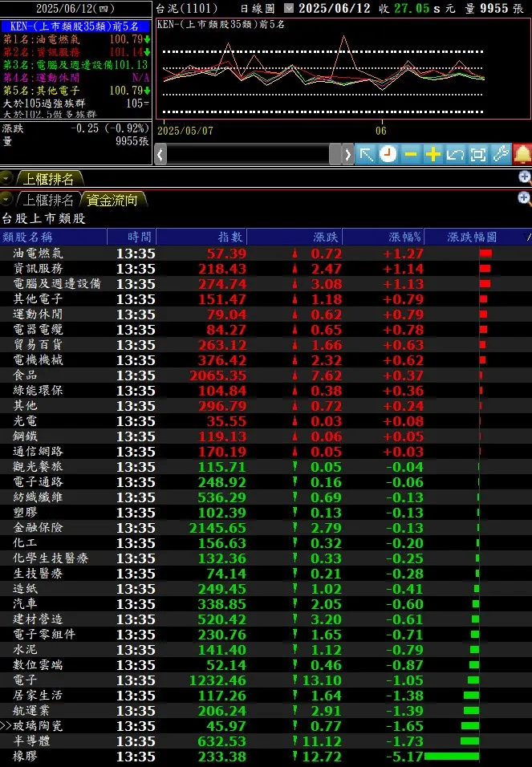Click 第1名:油電燃氣 in the ranking list
The image size is (532, 767).
click(x=76, y=39)
